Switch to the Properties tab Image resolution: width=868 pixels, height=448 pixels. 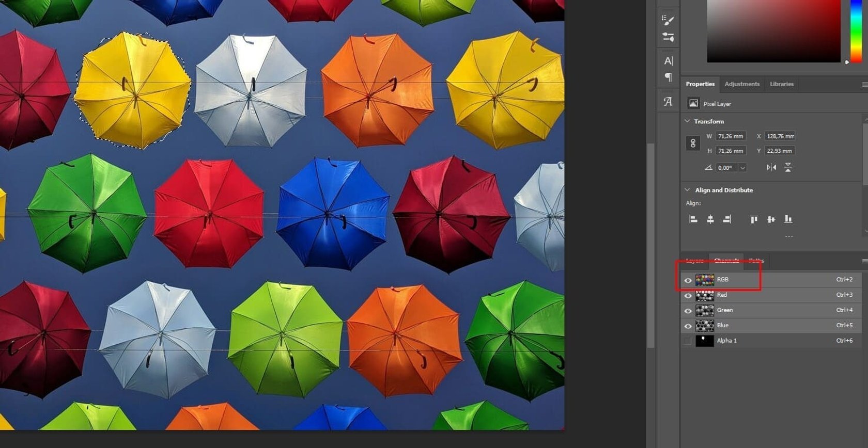[700, 84]
